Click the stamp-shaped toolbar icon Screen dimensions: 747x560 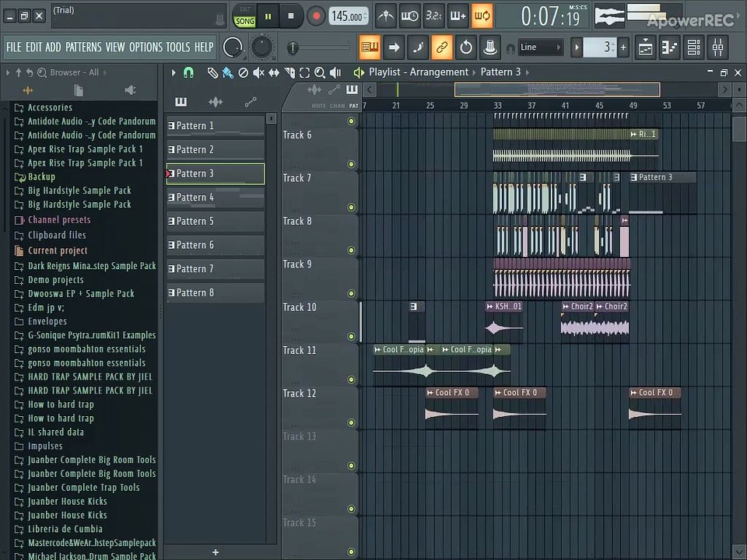click(490, 47)
